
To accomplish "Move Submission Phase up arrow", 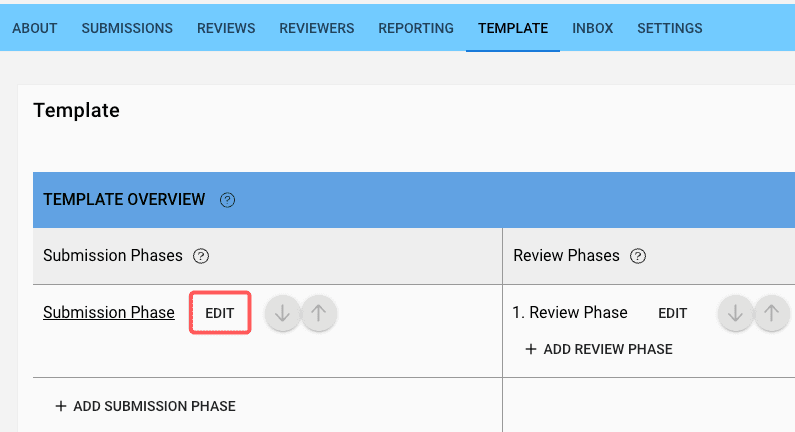I will pos(318,313).
